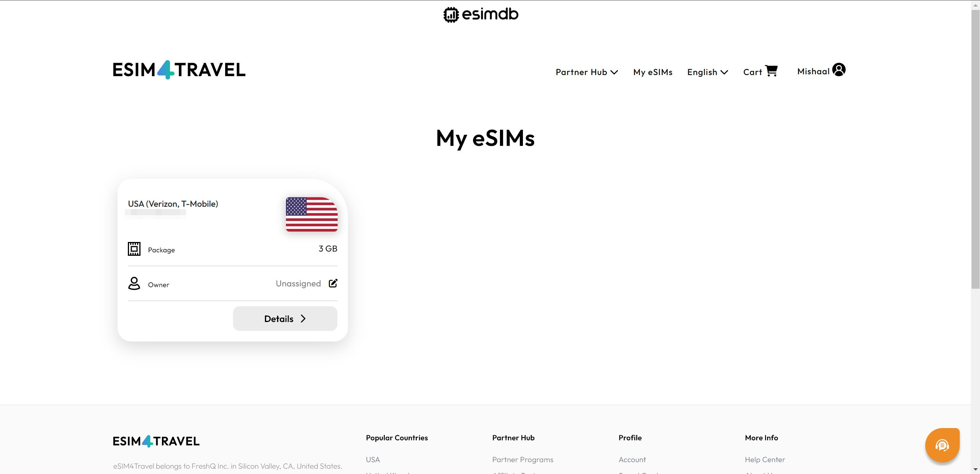Click the USA link in Popular Countries footer

pyautogui.click(x=372, y=459)
